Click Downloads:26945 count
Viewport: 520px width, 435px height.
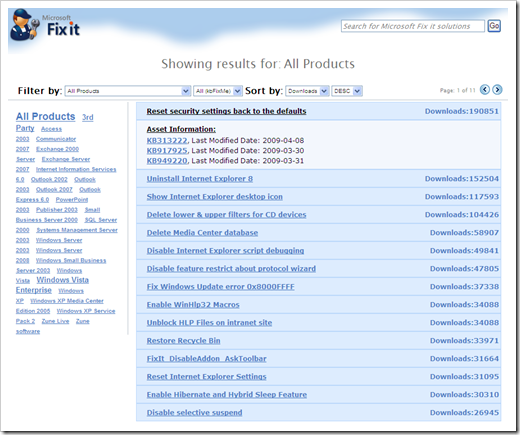tap(464, 413)
